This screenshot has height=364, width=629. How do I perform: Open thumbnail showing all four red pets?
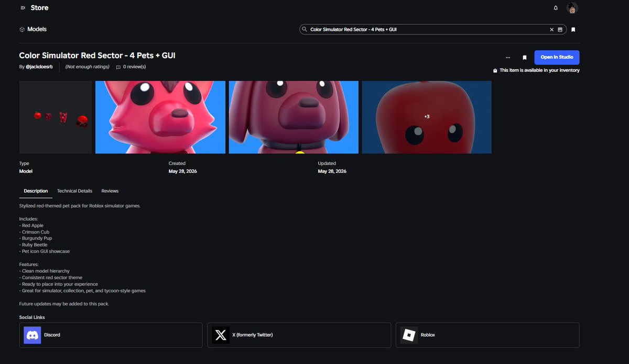pos(56,117)
